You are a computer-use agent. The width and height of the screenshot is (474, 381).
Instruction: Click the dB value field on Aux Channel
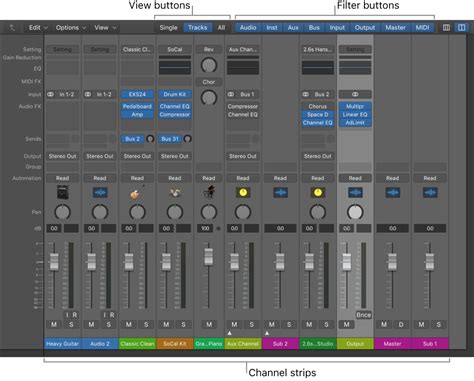pos(234,228)
